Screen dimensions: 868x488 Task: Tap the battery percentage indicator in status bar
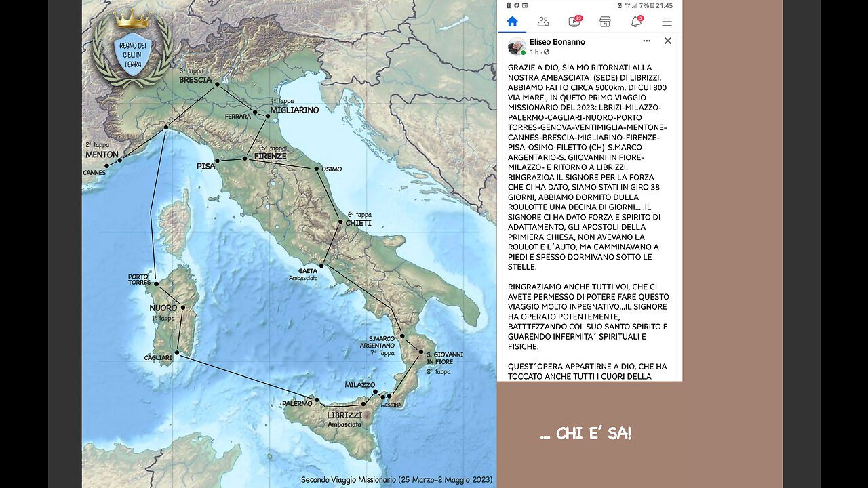tap(645, 5)
